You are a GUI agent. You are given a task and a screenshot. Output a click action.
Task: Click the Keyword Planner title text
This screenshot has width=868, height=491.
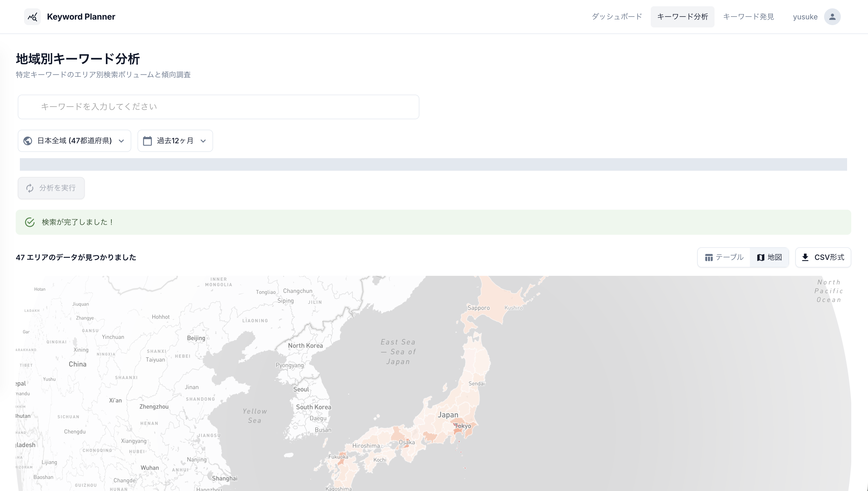coord(81,17)
